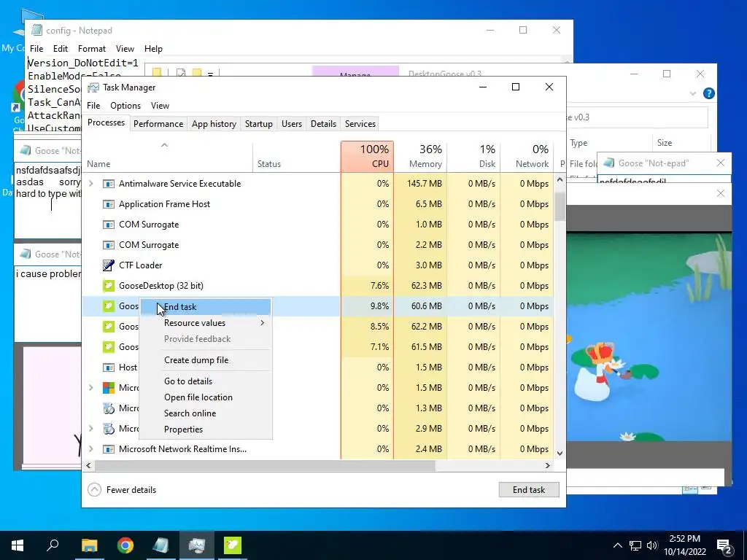Click CTF Loader pen icon
This screenshot has height=560, width=747.
pos(109,265)
